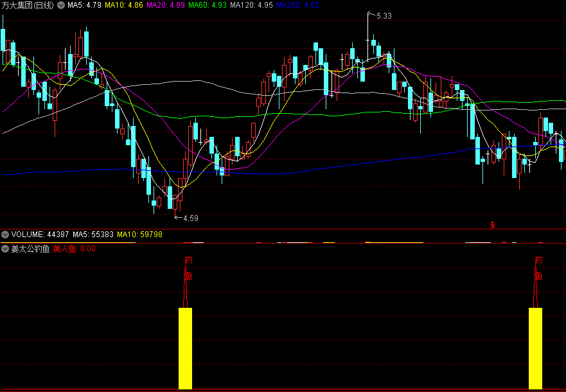
Task: Click the red S signal marker
Action: [x=493, y=225]
